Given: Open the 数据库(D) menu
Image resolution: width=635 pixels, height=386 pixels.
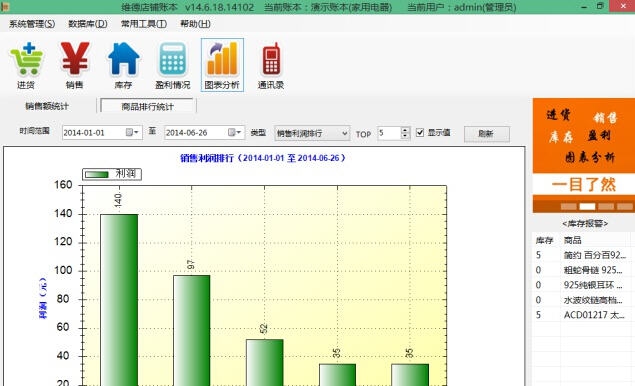Looking at the screenshot, I should click(87, 24).
